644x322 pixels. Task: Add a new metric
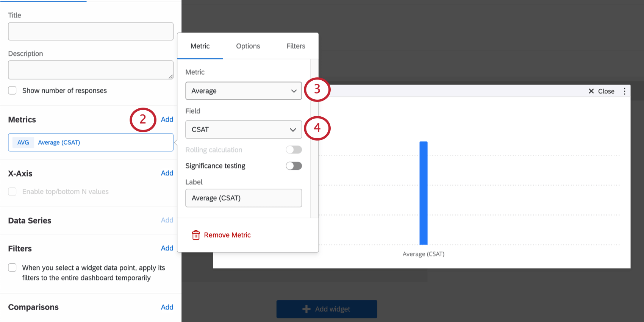click(167, 119)
